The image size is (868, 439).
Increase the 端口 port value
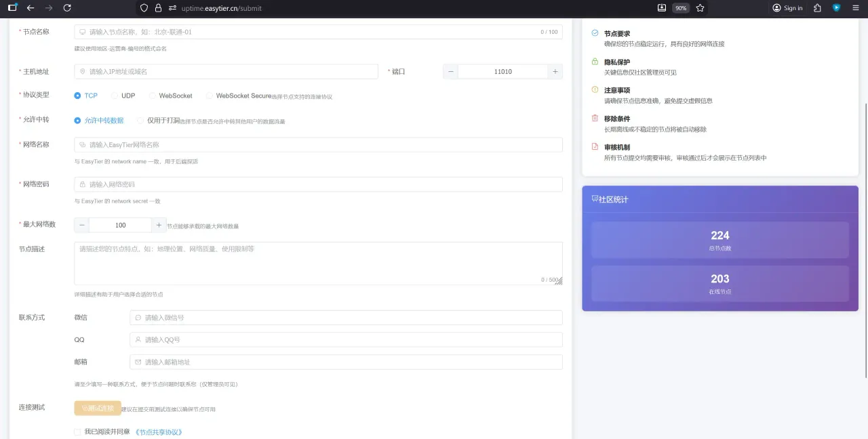(555, 72)
